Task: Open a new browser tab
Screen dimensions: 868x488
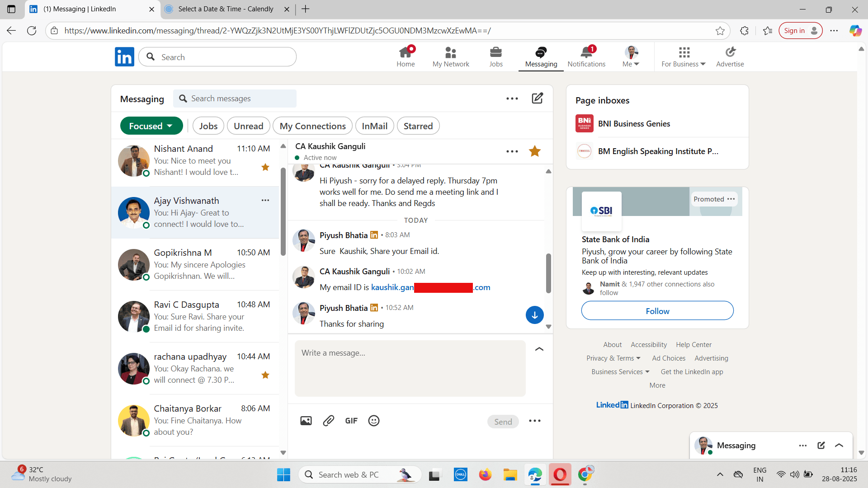Action: pos(306,9)
